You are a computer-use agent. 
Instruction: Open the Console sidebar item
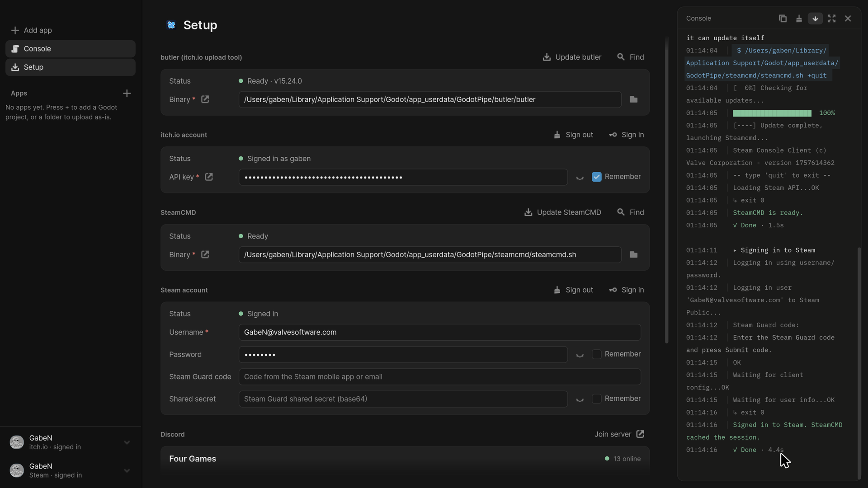pos(71,49)
